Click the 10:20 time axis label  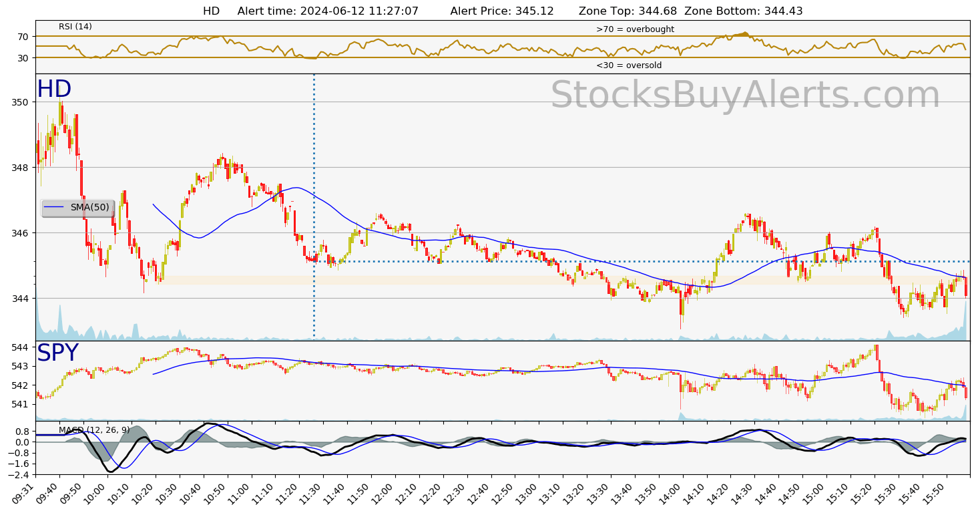click(143, 493)
